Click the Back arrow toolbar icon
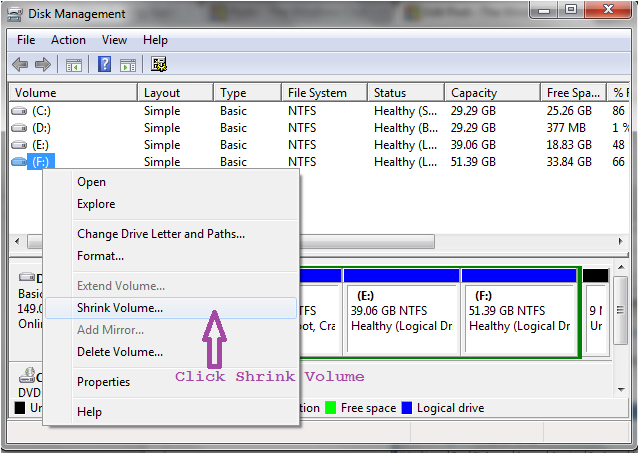Viewport: 639px width, 454px height. (x=20, y=64)
